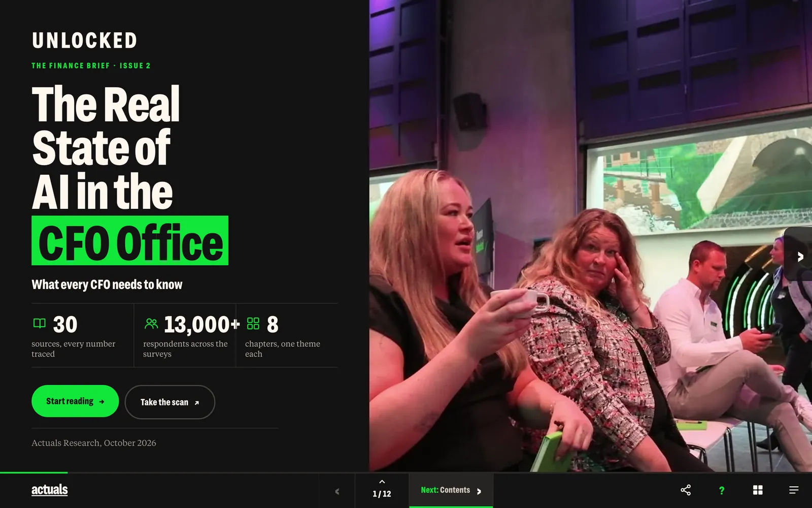
Task: Open help via the green question mark
Action: [722, 490]
